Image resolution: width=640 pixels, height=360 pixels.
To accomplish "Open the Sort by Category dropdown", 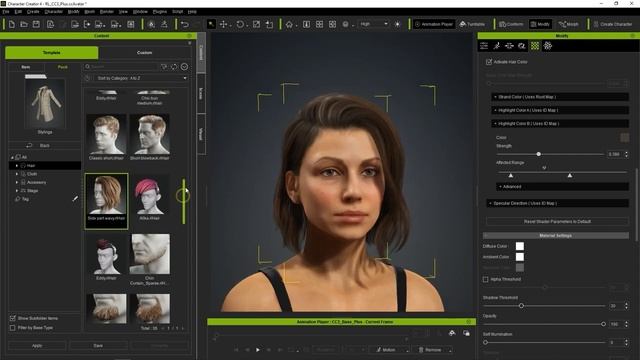I will tap(141, 78).
